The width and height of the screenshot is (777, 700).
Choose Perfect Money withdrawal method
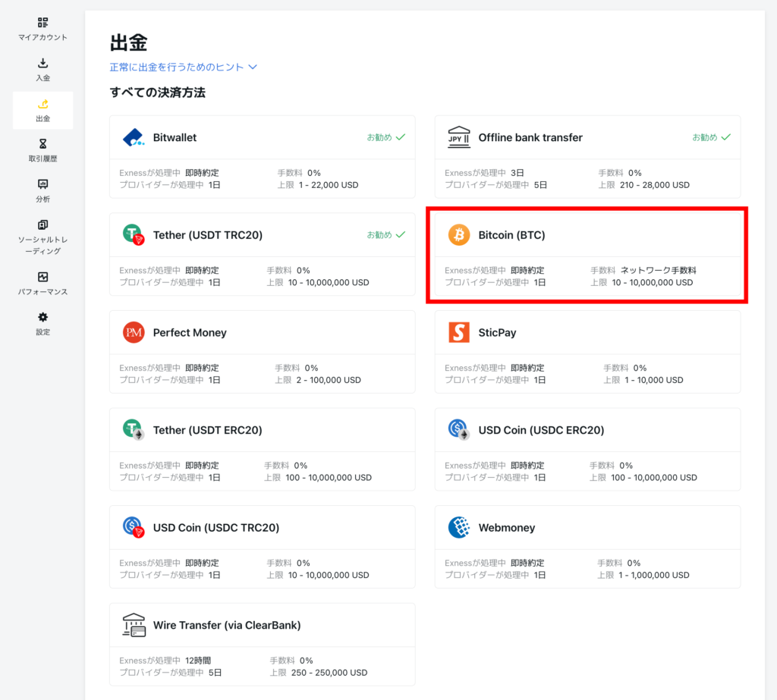coord(262,352)
